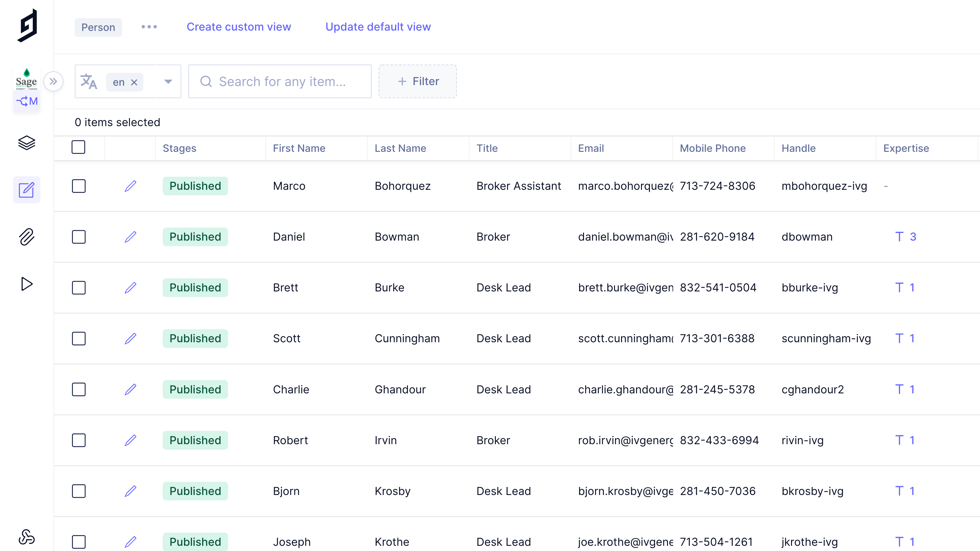Screen dimensions: 980x551
Task: Click pencil icon for Robert Irvin row
Action: pos(130,440)
